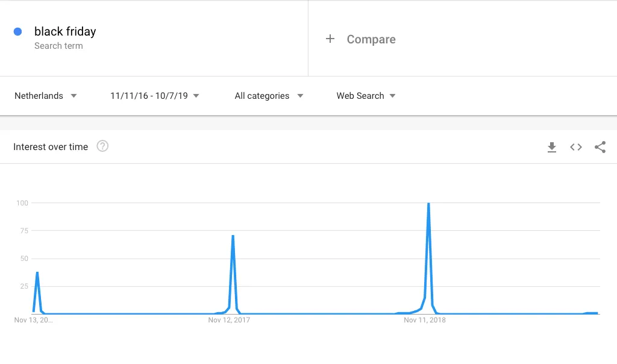The height and width of the screenshot is (364, 617).
Task: Click the dropdown arrow next to Netherlands
Action: 74,96
